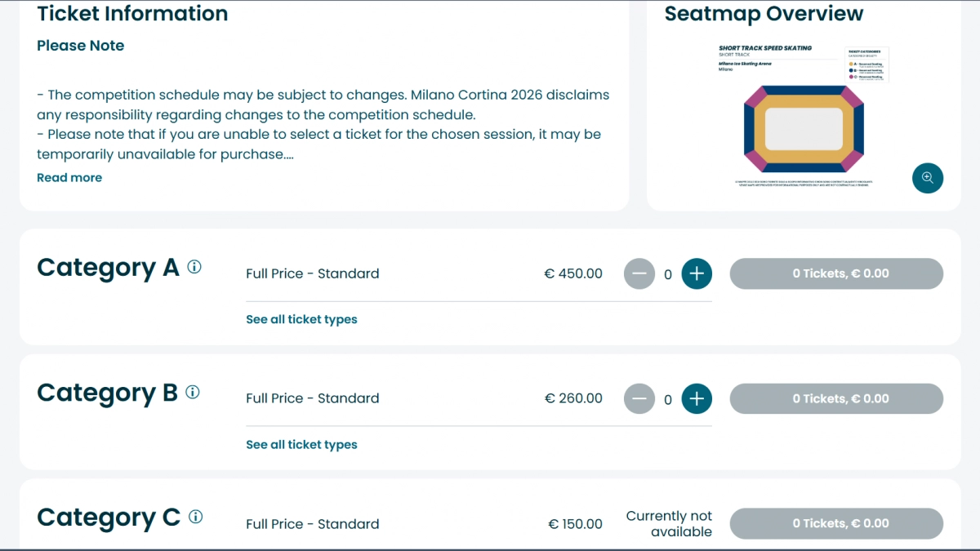This screenshot has height=551, width=980.
Task: Select the Category B quantity number
Action: 668,400
